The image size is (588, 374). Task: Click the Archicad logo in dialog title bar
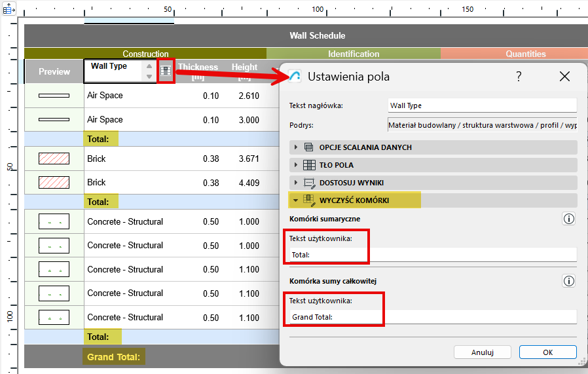(295, 77)
